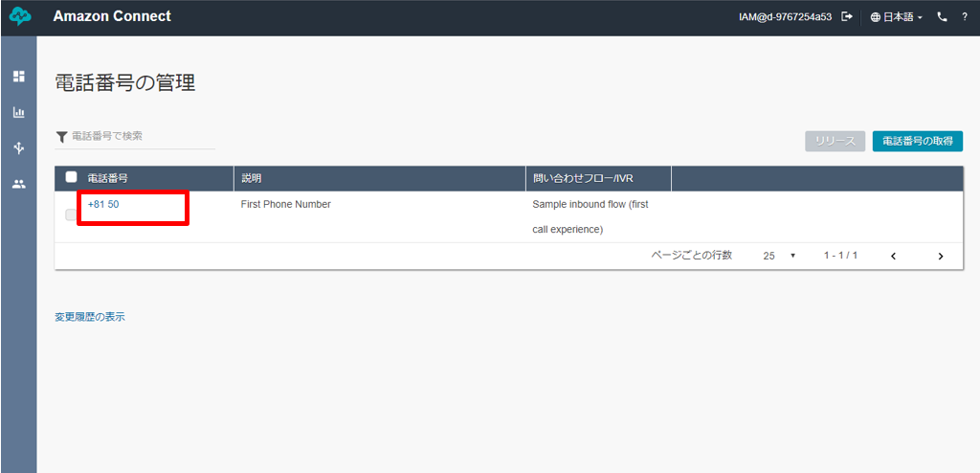Click the First Phone Number description cell
The height and width of the screenshot is (473, 980).
[x=285, y=204]
